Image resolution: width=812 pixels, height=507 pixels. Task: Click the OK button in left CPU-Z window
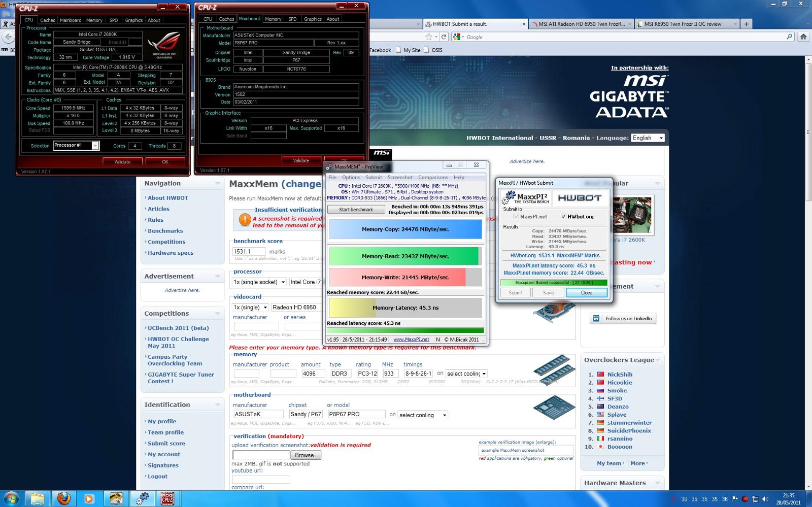click(x=165, y=162)
